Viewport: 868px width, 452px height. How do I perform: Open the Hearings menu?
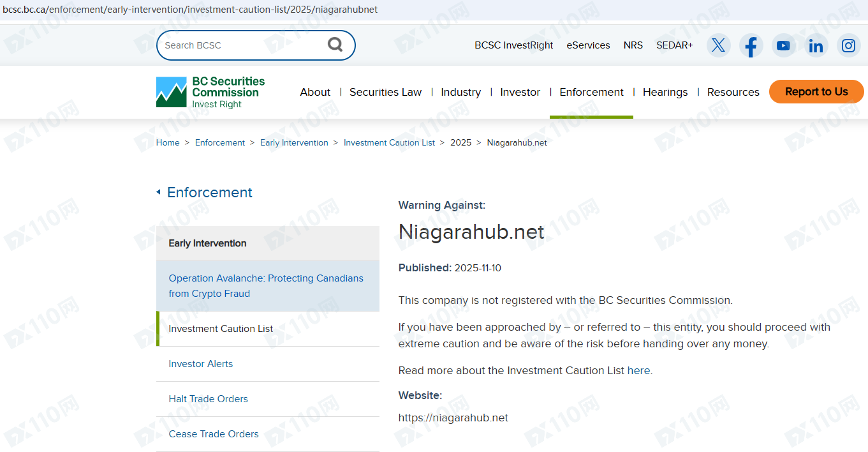coord(665,92)
